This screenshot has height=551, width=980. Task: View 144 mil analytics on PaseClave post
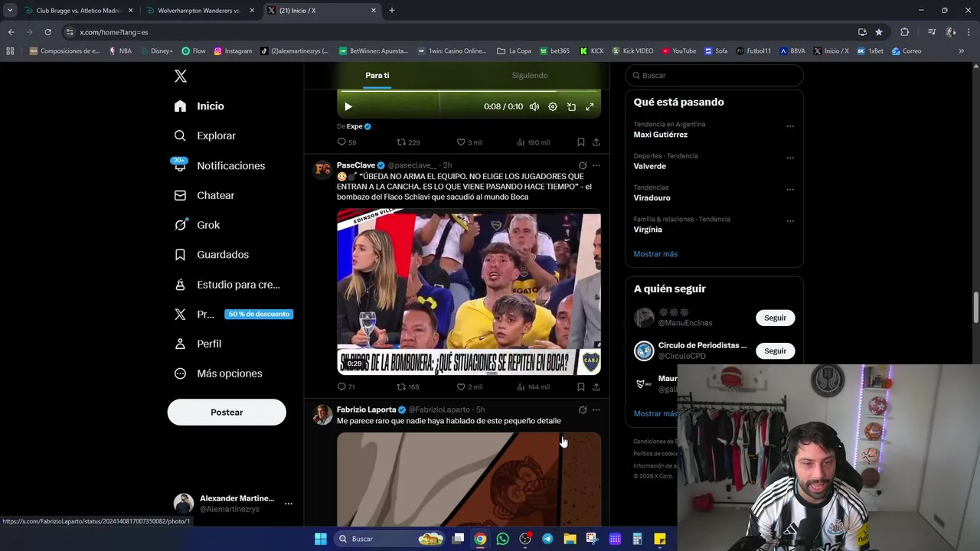pyautogui.click(x=533, y=387)
